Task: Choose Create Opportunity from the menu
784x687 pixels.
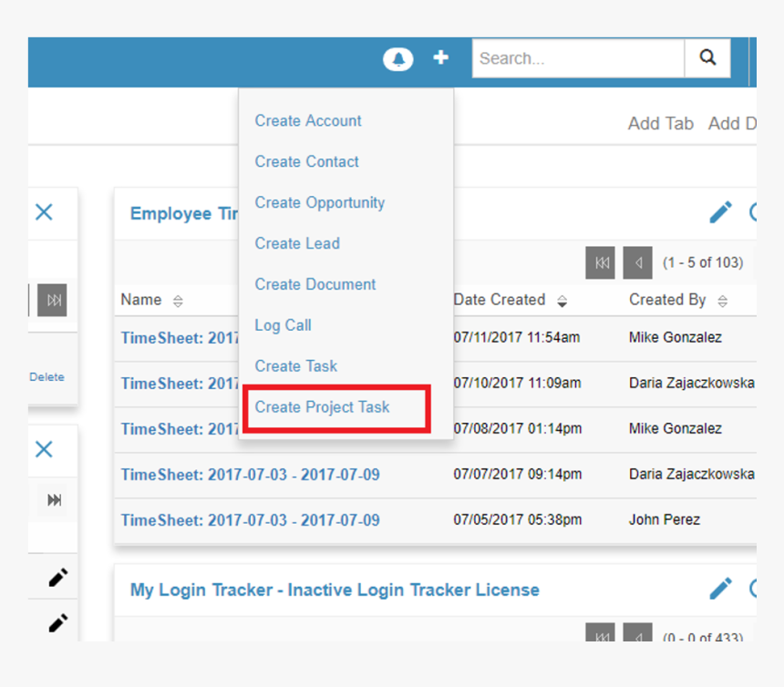Action: coord(320,203)
